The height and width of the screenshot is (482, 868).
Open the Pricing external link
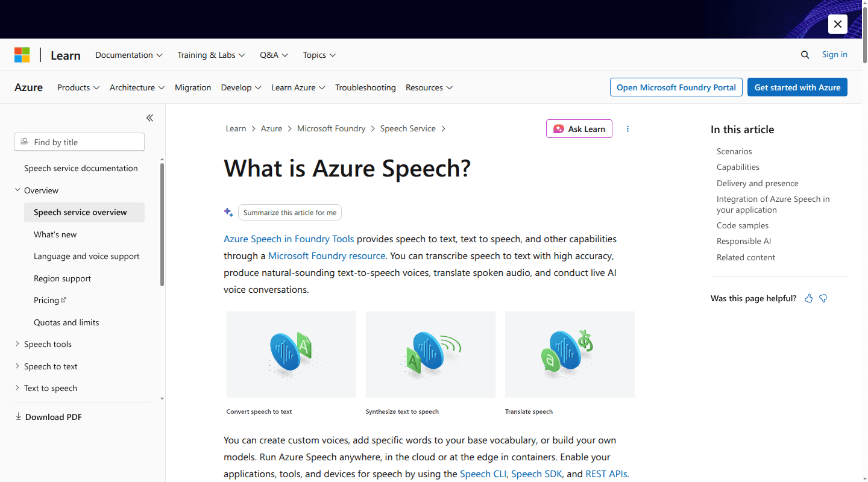(x=50, y=300)
